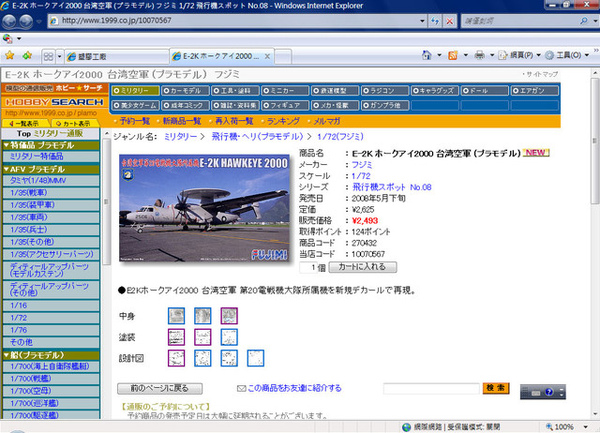600x433 pixels.
Task: Open the Feeds dropdown arrow
Action: pyautogui.click(x=466, y=55)
